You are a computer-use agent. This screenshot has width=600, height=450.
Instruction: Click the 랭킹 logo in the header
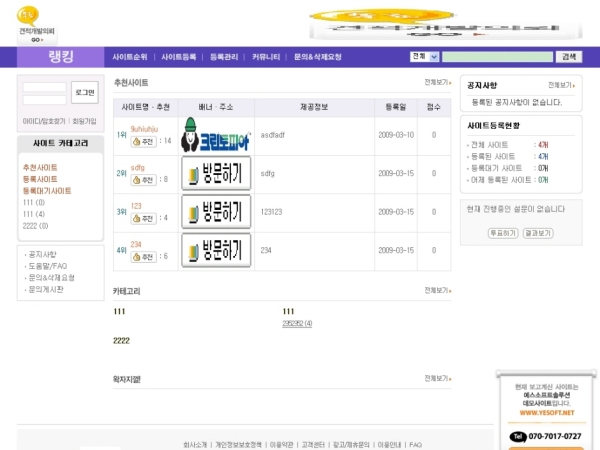[x=58, y=58]
